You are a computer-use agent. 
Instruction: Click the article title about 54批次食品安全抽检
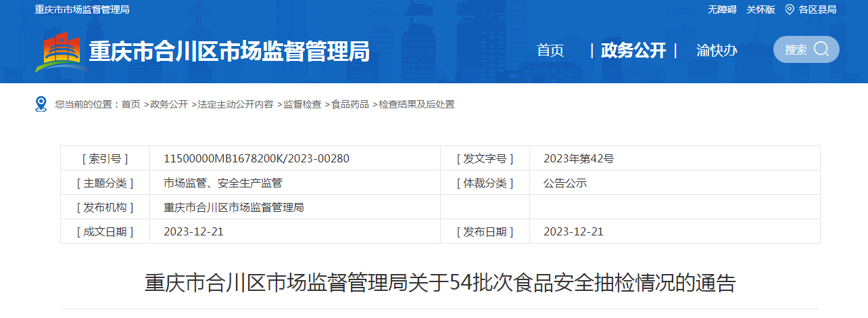(440, 283)
